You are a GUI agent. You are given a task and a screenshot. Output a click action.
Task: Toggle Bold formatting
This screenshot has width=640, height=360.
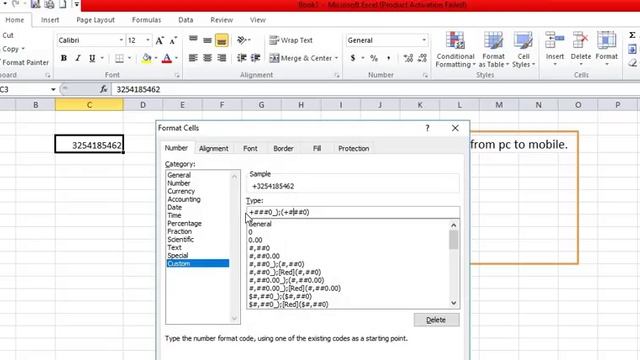[64, 58]
